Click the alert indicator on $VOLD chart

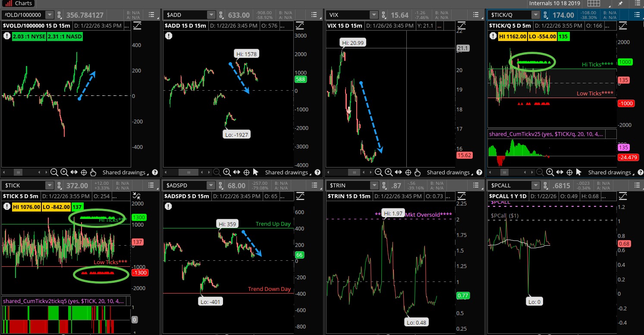[x=7, y=37]
